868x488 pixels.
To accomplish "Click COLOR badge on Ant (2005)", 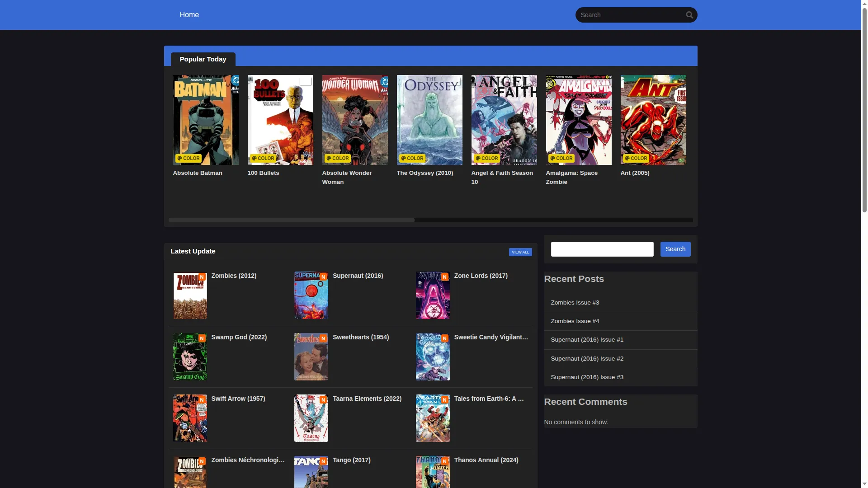I will click(x=636, y=158).
